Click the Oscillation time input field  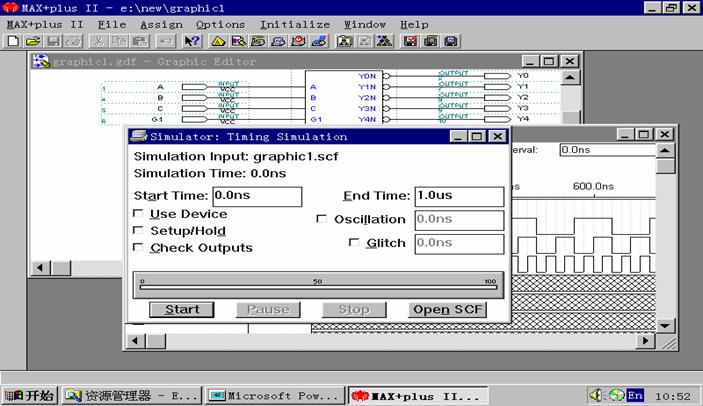point(459,220)
